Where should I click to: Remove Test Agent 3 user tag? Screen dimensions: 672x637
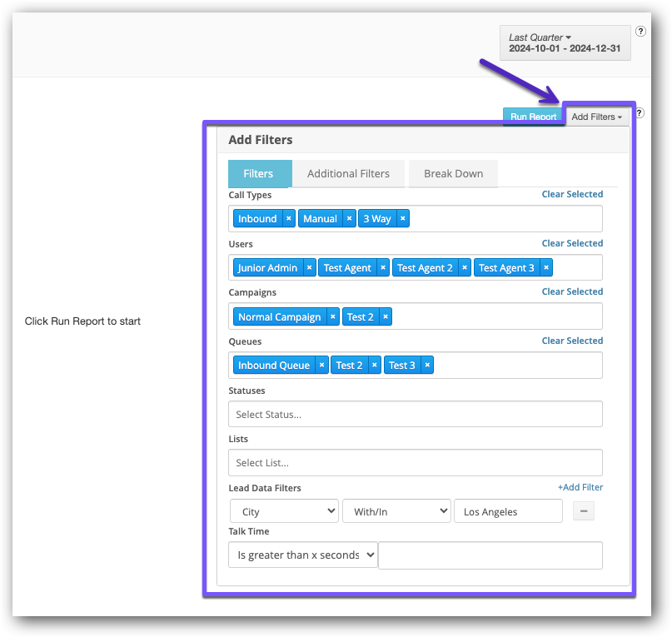546,267
